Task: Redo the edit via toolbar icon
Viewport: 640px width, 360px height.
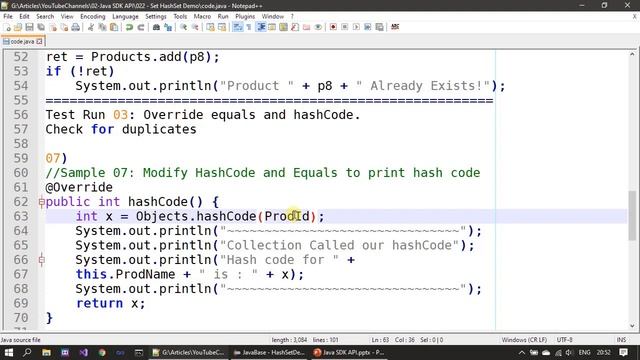Action: 141,27
